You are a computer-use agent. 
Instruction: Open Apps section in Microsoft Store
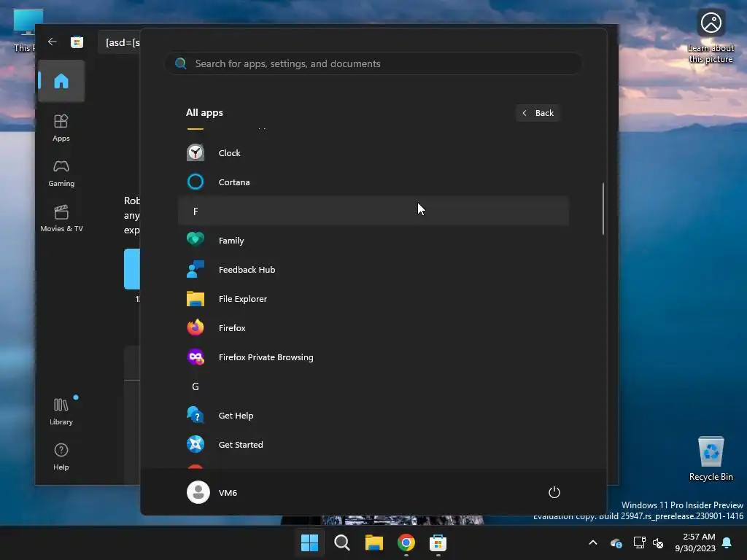point(61,128)
